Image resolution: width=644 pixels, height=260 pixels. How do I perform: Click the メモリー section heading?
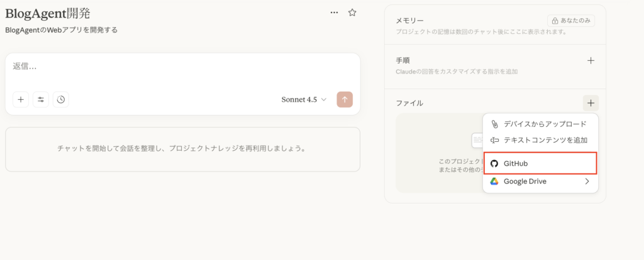[409, 21]
